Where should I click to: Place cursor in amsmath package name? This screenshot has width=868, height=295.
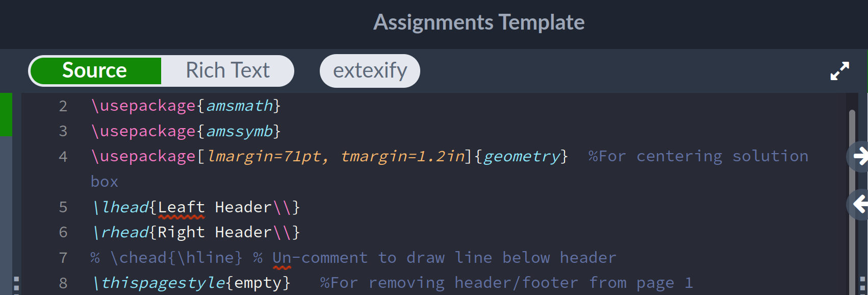click(239, 106)
